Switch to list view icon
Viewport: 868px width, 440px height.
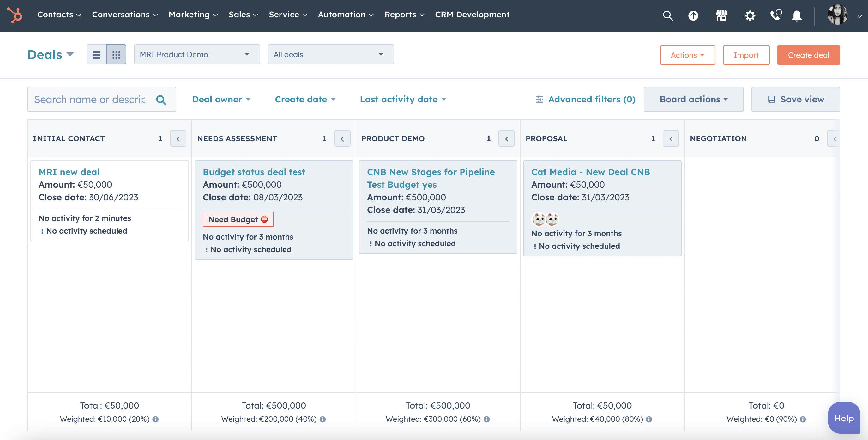[96, 55]
